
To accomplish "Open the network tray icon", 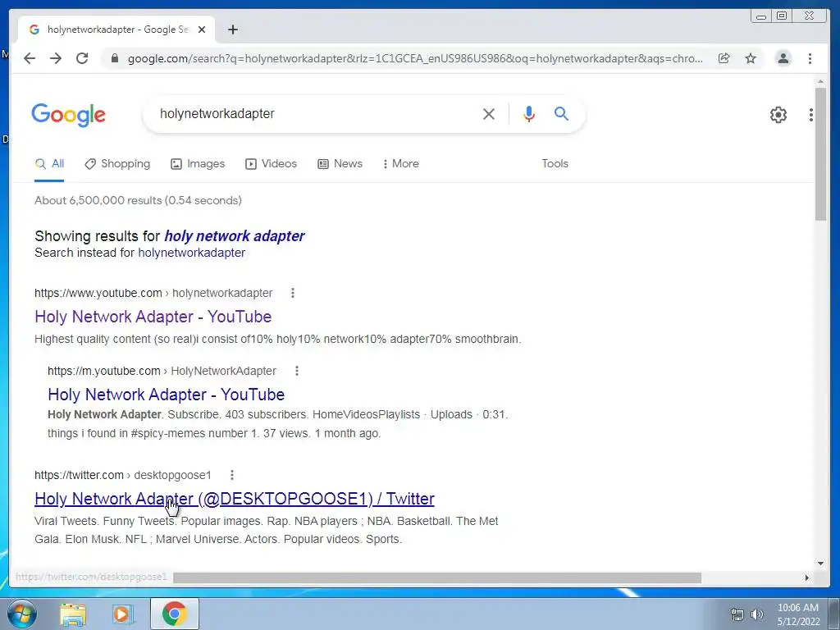I will pos(737,614).
